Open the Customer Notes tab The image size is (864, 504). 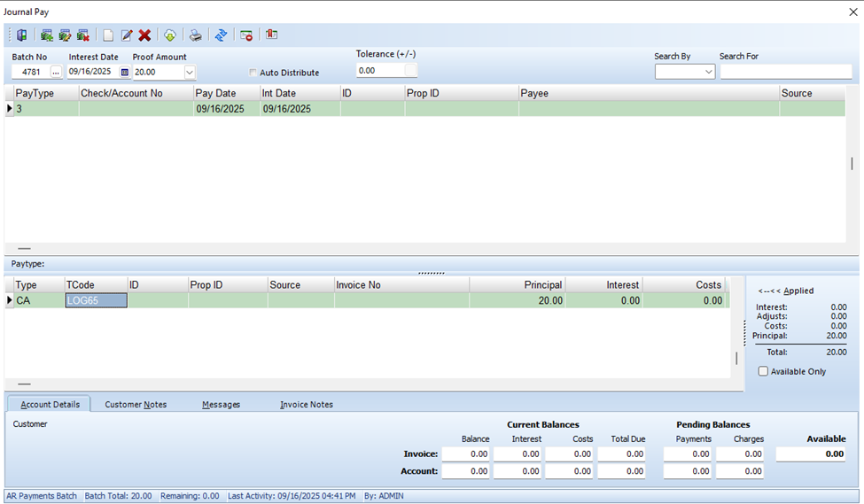coord(136,404)
